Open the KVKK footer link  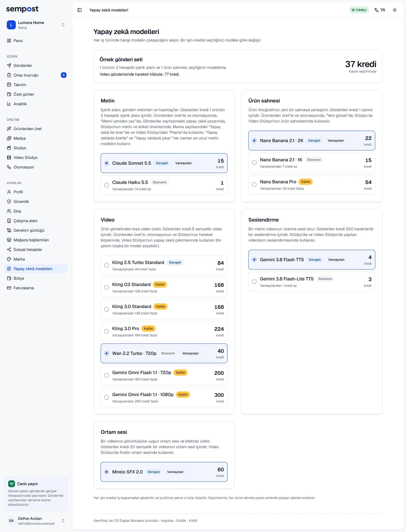[193, 521]
